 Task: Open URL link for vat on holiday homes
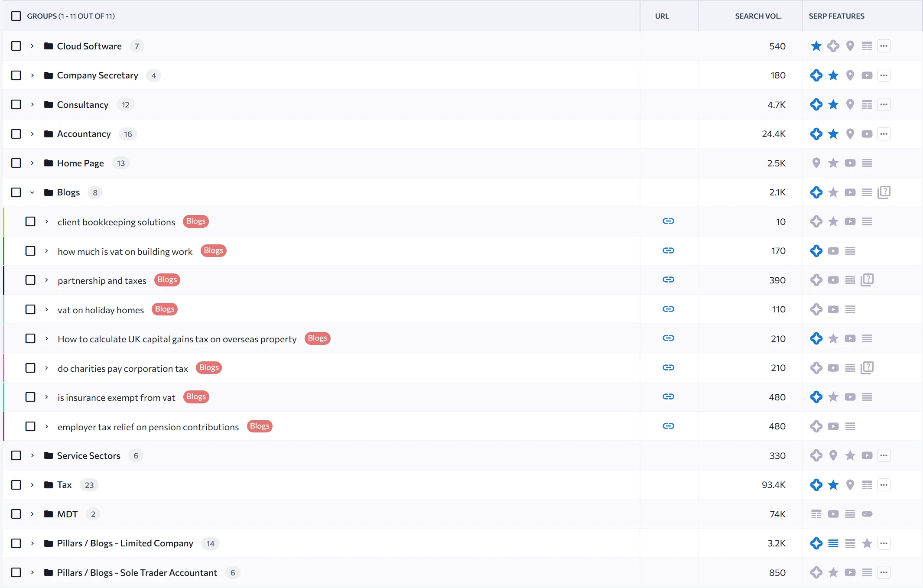click(668, 309)
